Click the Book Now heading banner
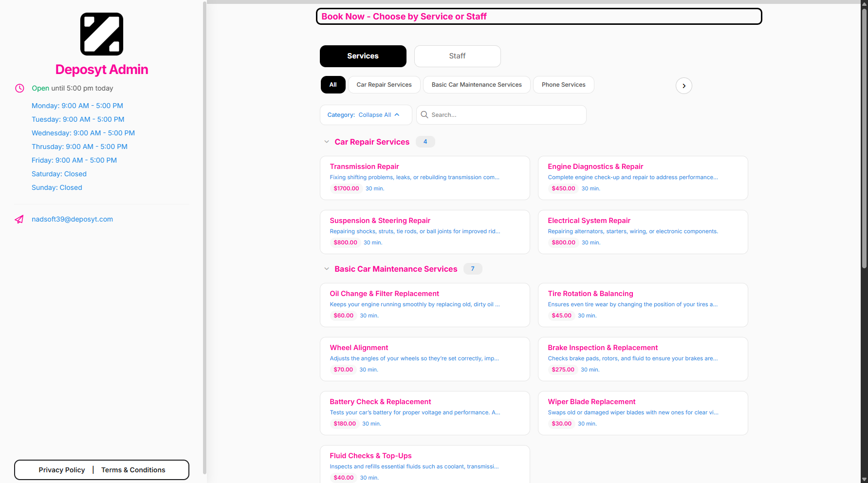Viewport: 868px width, 483px height. point(539,17)
